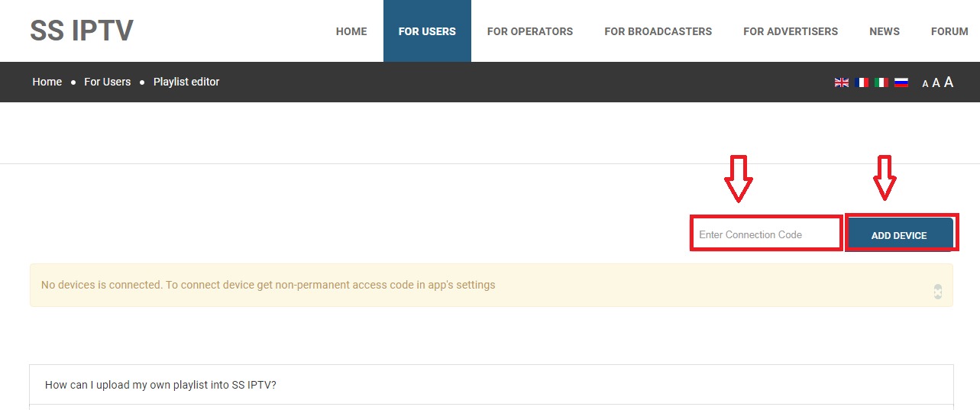Open the FOR ADVERTISERS menu item
Image resolution: width=980 pixels, height=410 pixels.
790,31
